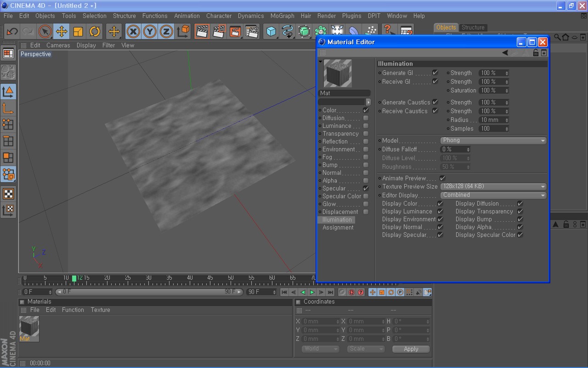The image size is (588, 368).
Task: Toggle Parameter keyframe P icon in timeline bar
Action: [x=400, y=292]
